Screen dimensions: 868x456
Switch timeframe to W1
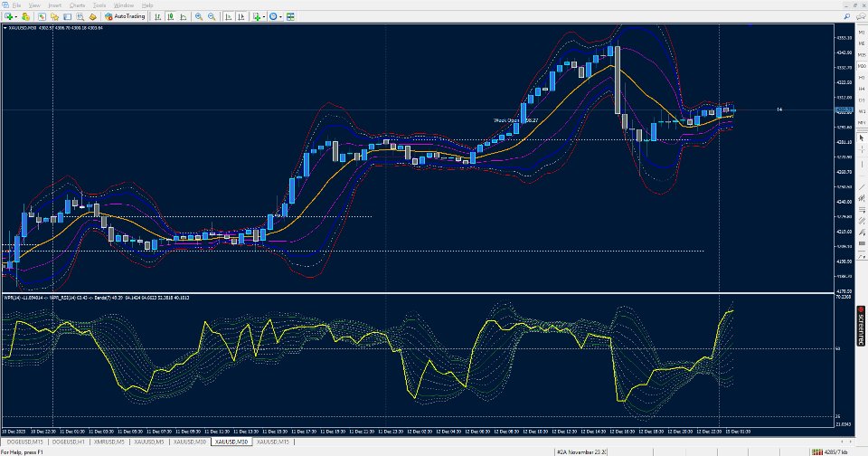pyautogui.click(x=862, y=110)
